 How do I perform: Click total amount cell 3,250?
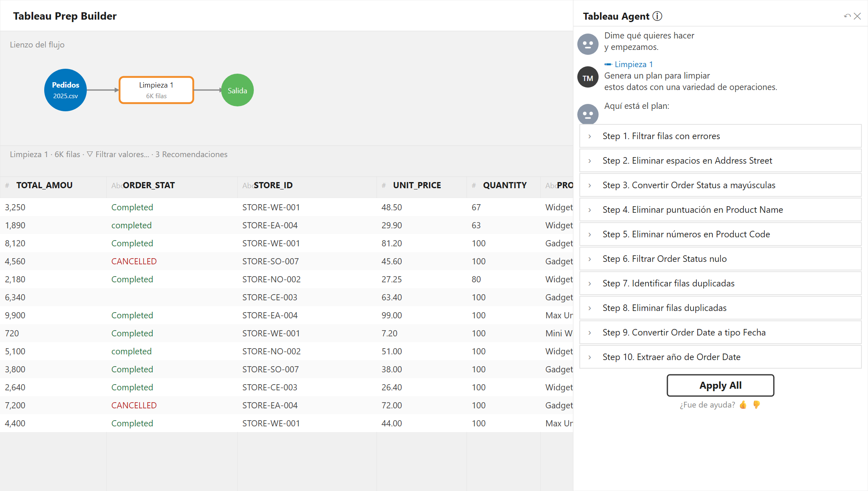(15, 207)
